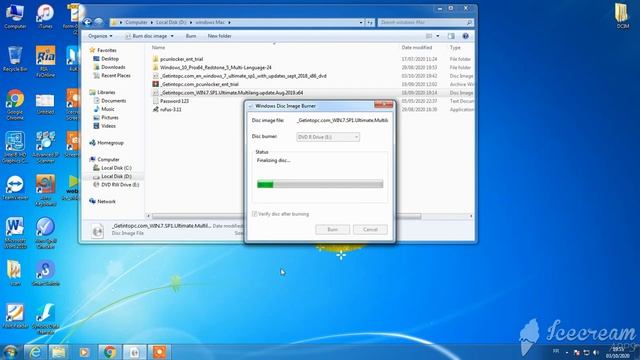Open the Organize dropdown menu
Viewport: 640px width, 360px height.
pyautogui.click(x=100, y=36)
